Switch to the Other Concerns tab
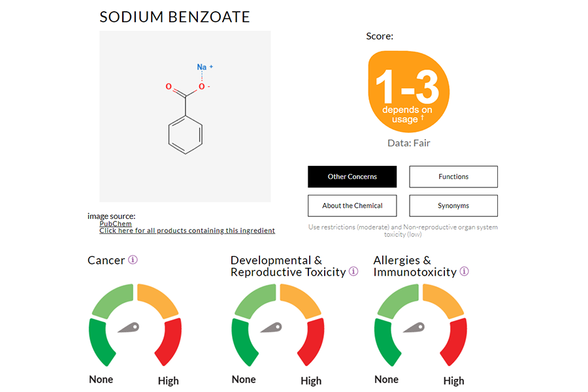 (352, 176)
